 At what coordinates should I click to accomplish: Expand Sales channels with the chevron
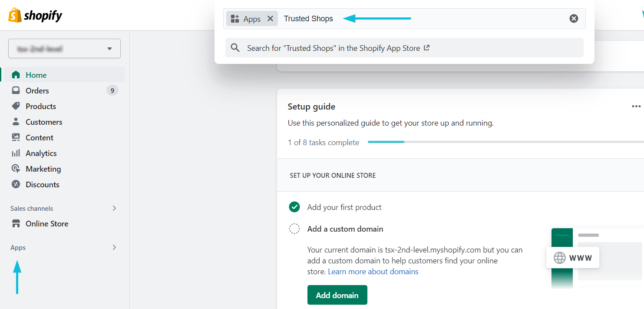[x=115, y=208]
